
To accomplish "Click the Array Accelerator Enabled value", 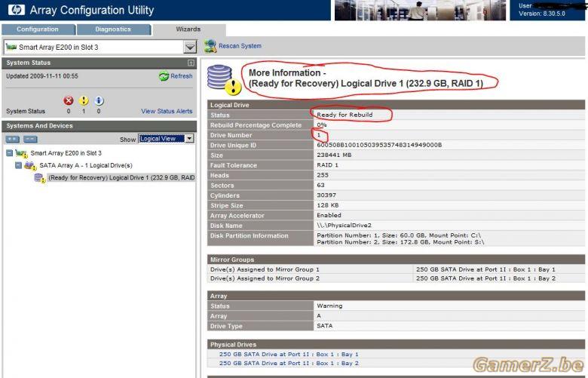I will point(329,215).
